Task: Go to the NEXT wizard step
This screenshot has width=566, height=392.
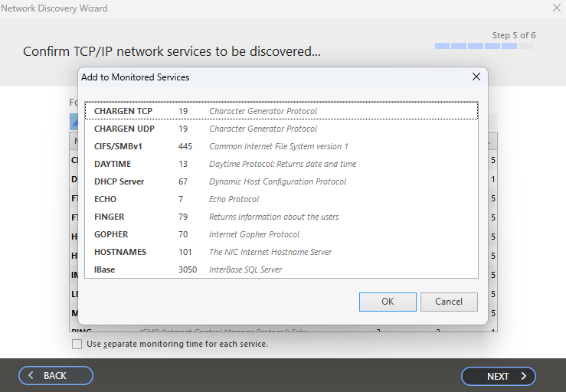Action: [x=498, y=376]
